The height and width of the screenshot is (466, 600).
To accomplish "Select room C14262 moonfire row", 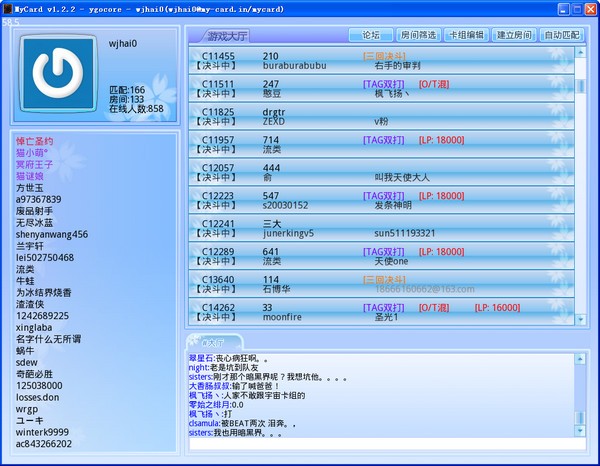I will [382, 312].
